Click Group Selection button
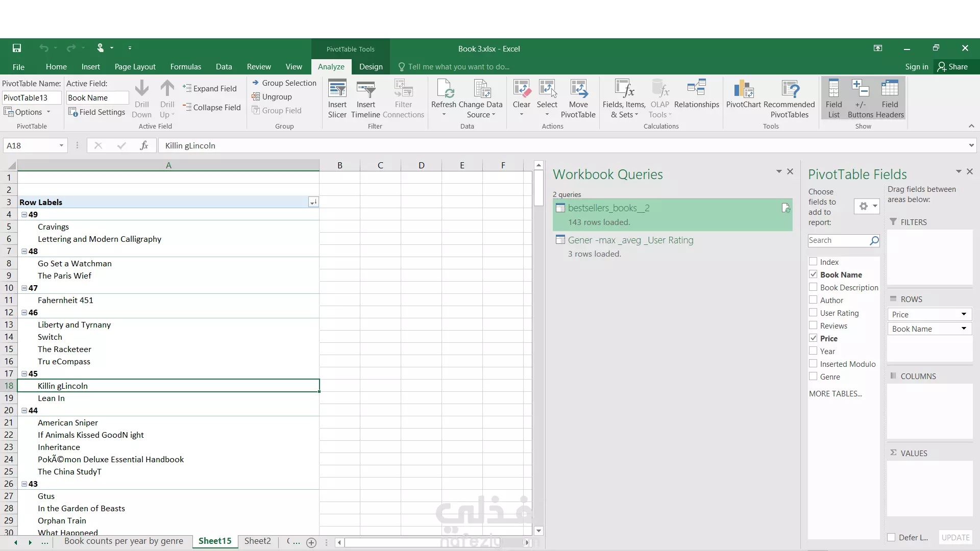The image size is (980, 551). pyautogui.click(x=284, y=83)
